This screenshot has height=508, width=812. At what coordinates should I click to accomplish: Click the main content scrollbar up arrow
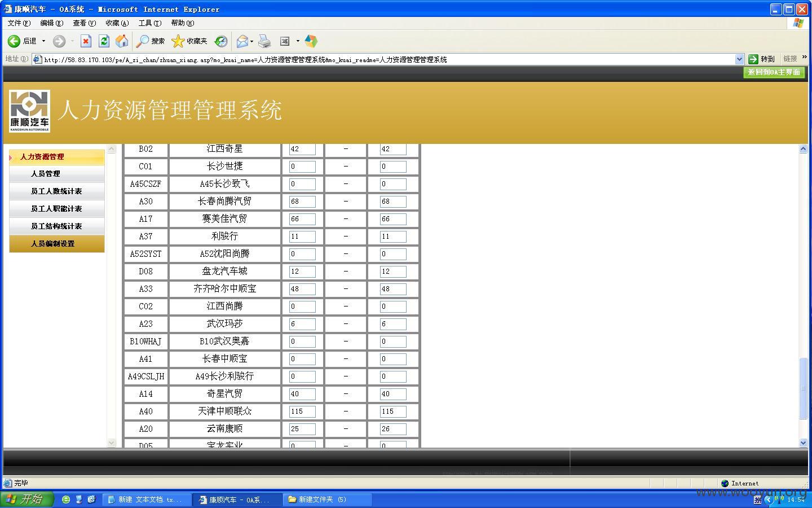803,149
